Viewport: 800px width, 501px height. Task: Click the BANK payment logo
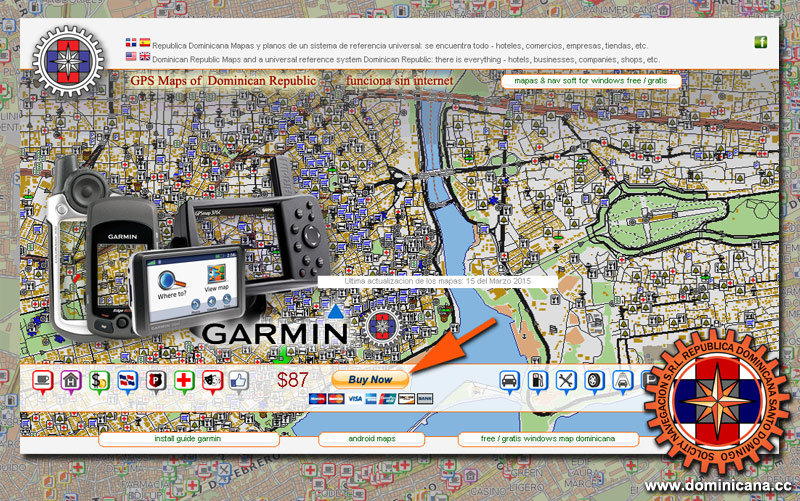tap(425, 399)
